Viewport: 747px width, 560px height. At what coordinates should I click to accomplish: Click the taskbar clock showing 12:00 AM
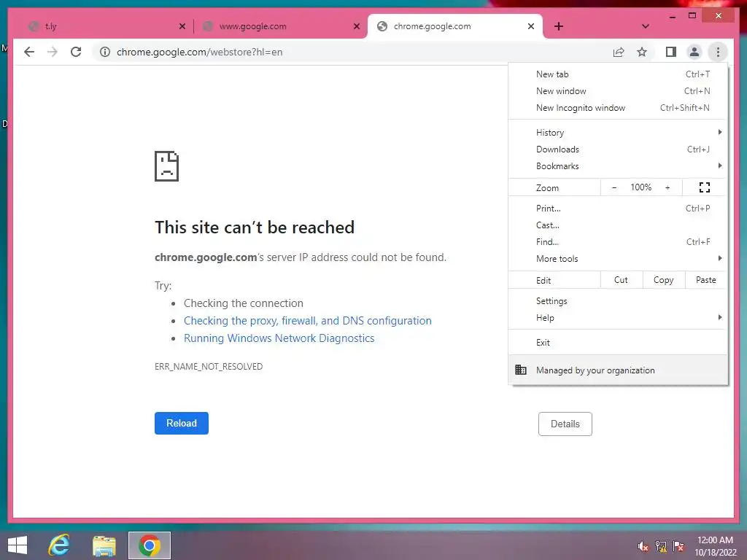(x=715, y=546)
